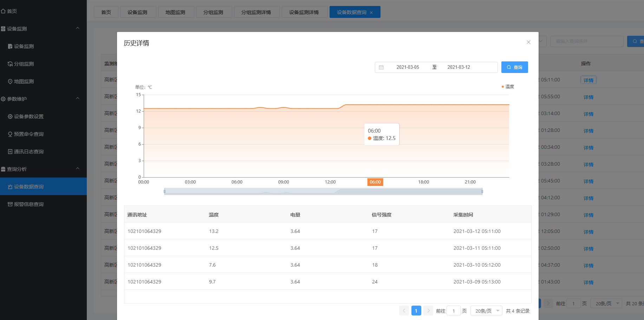The image size is (644, 320).
Task: Click the 地图监测 location pin icon
Action: (x=10, y=81)
